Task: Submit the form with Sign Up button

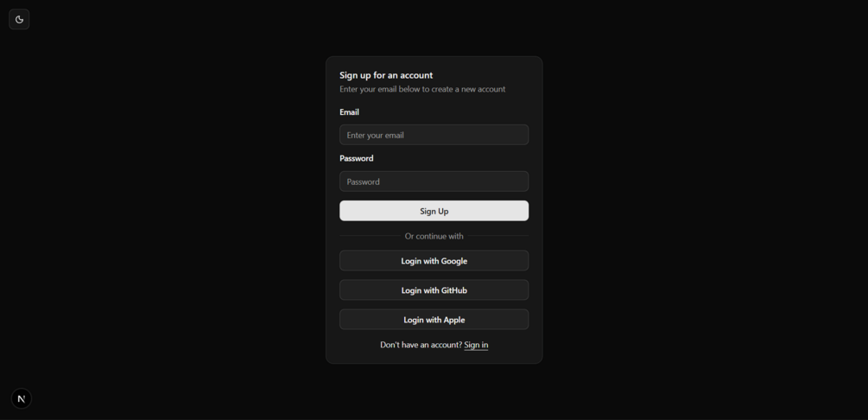Action: [434, 211]
